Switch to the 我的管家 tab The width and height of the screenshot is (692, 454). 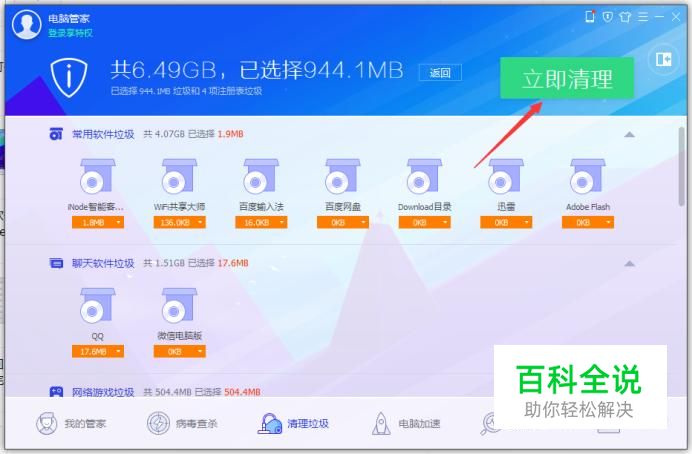pos(71,424)
